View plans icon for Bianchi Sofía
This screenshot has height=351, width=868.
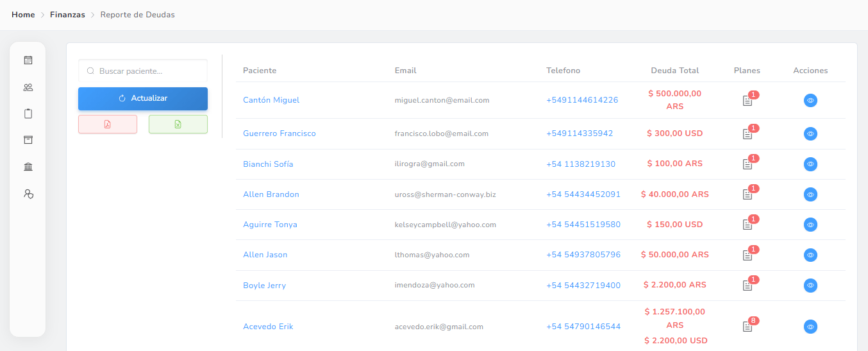747,164
